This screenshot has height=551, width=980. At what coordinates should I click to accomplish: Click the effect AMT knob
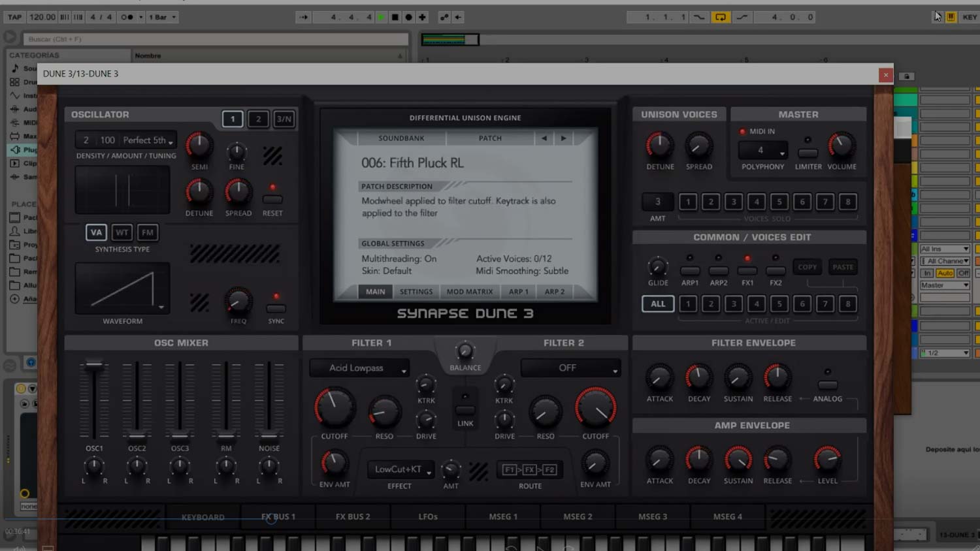(x=451, y=469)
